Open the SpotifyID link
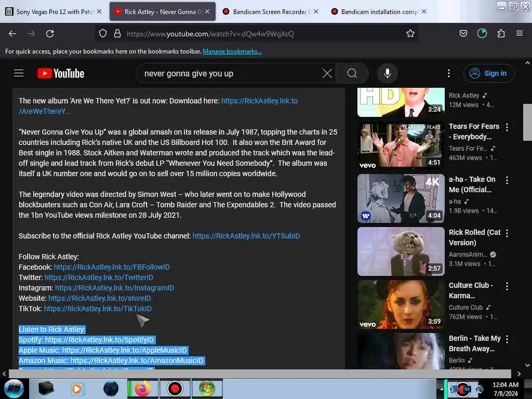The image size is (532, 399). tap(99, 340)
